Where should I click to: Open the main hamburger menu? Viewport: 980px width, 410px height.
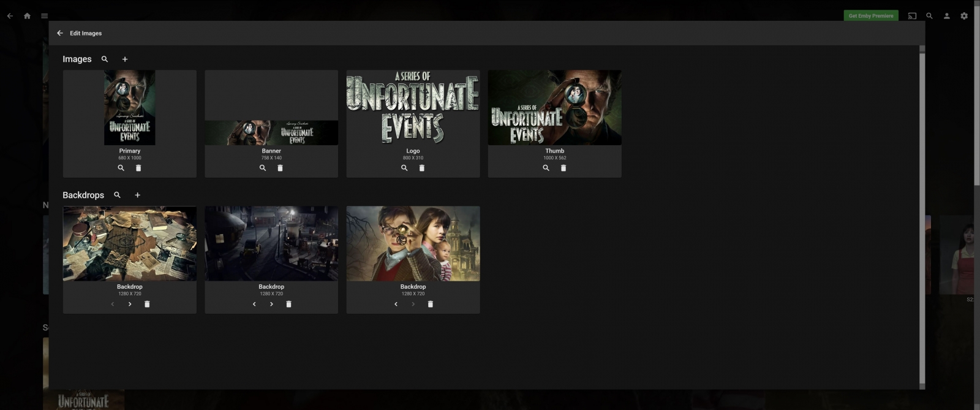(44, 16)
